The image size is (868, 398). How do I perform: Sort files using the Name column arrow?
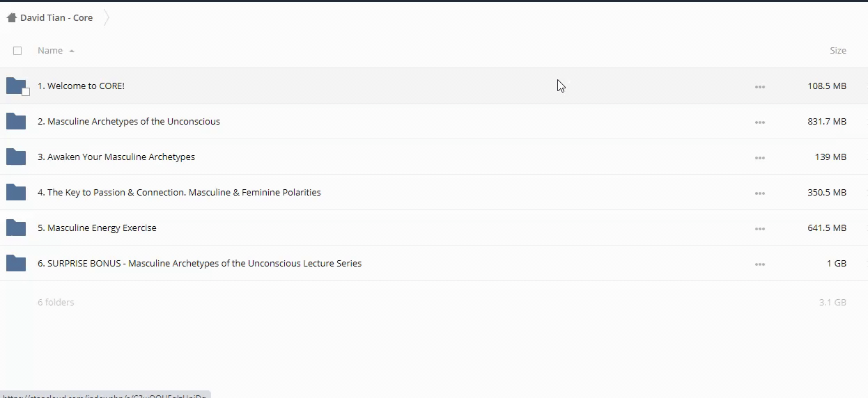click(x=72, y=51)
